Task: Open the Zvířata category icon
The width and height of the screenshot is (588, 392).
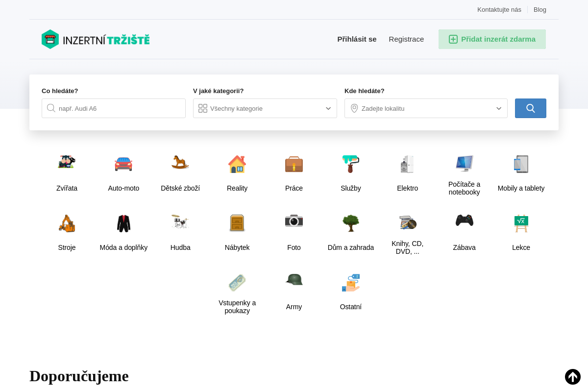Action: (x=67, y=163)
